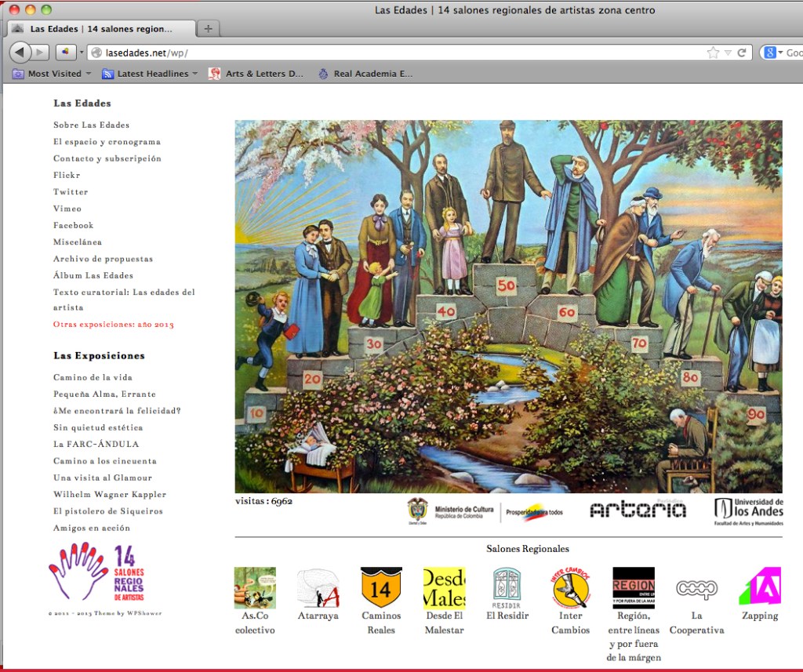Click the Inter Cambios round logo

point(571,588)
